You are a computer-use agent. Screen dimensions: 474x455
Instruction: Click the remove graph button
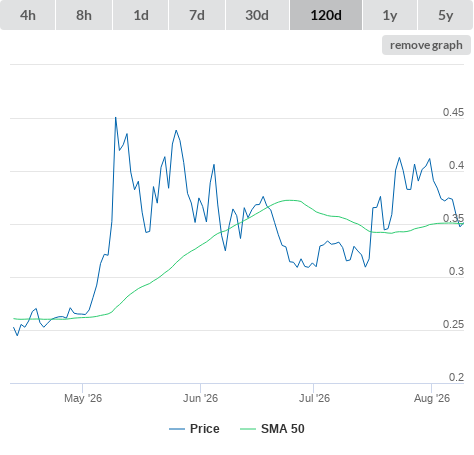(x=426, y=45)
